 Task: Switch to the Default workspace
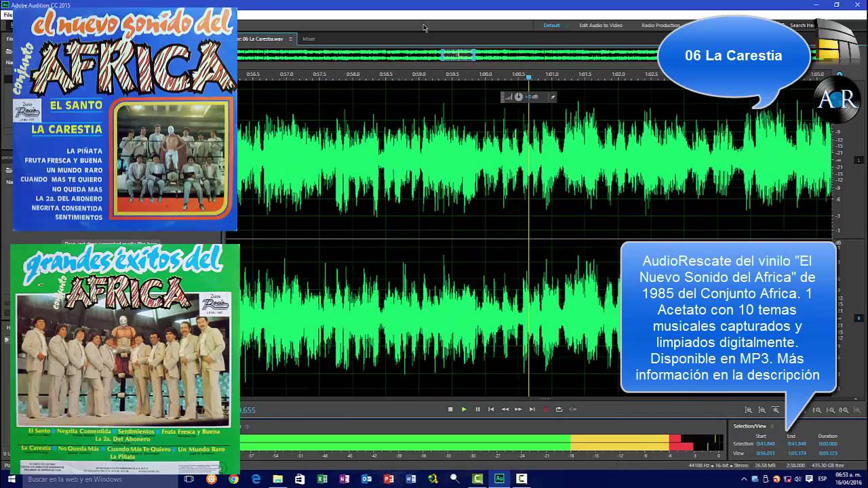[551, 25]
